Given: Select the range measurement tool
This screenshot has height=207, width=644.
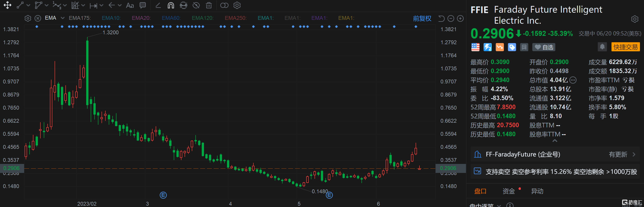Looking at the screenshot, I should [93, 5].
